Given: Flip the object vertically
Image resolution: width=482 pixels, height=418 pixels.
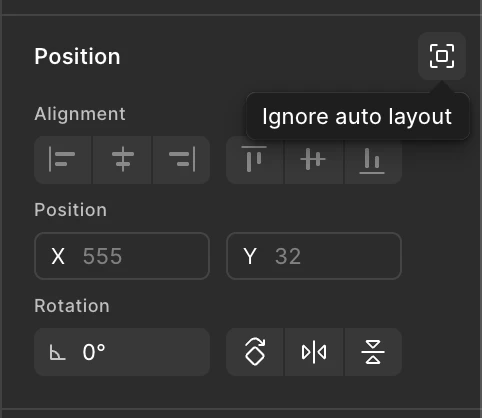Looking at the screenshot, I should [x=373, y=352].
